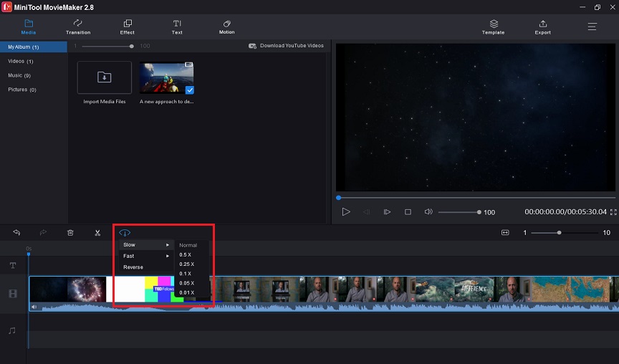Click the scissors split tool
The height and width of the screenshot is (364, 619).
tap(97, 233)
